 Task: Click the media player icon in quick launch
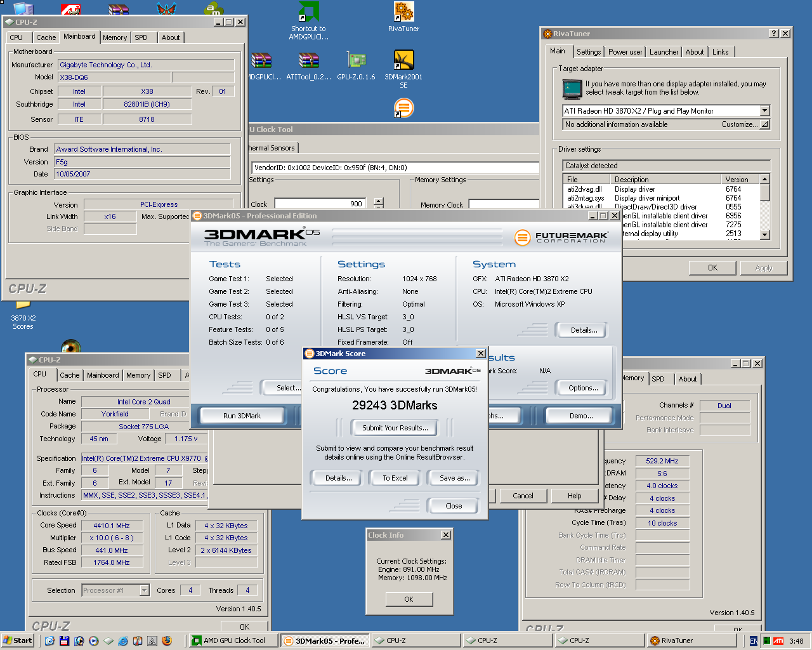[94, 641]
